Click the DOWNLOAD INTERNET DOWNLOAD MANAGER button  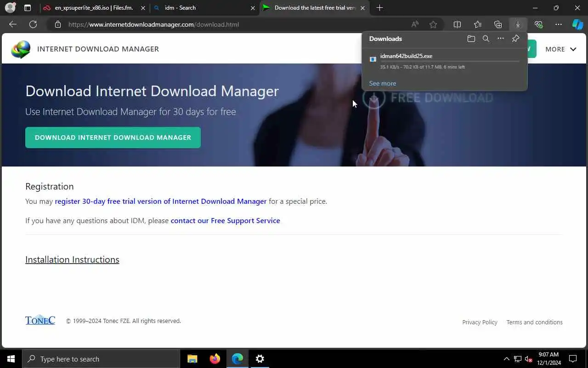113,138
